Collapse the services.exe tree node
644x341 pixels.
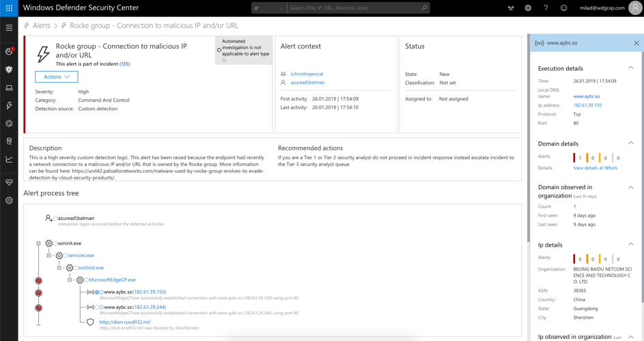pyautogui.click(x=48, y=256)
